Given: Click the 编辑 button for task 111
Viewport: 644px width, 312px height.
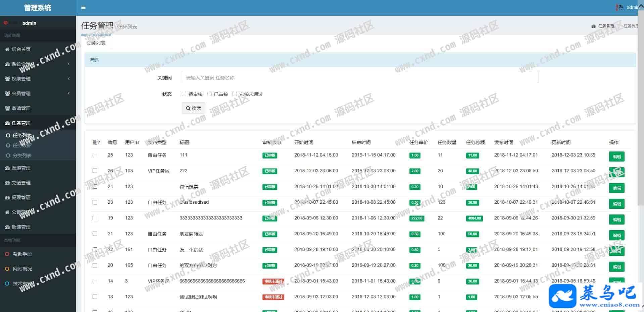Looking at the screenshot, I should (x=616, y=157).
